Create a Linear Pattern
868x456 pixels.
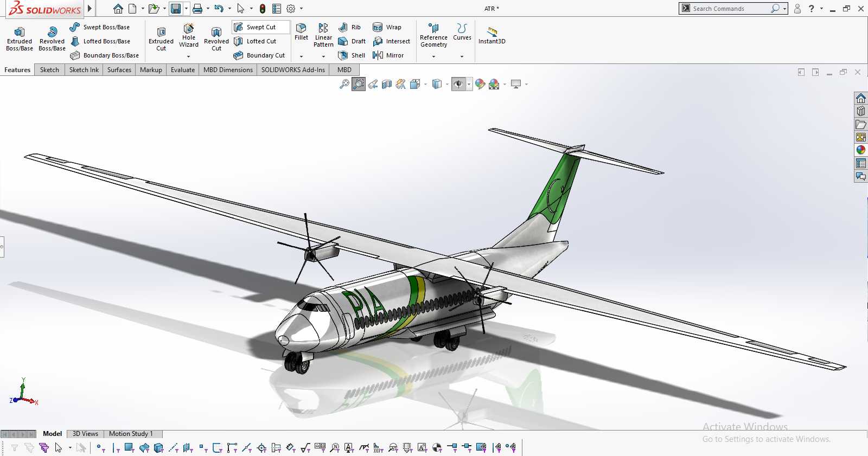[x=323, y=35]
